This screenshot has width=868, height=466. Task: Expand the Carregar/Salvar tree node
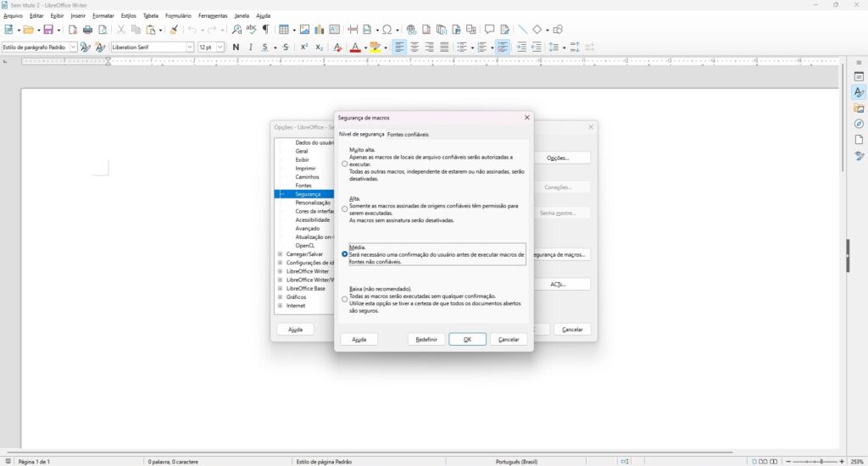point(280,254)
